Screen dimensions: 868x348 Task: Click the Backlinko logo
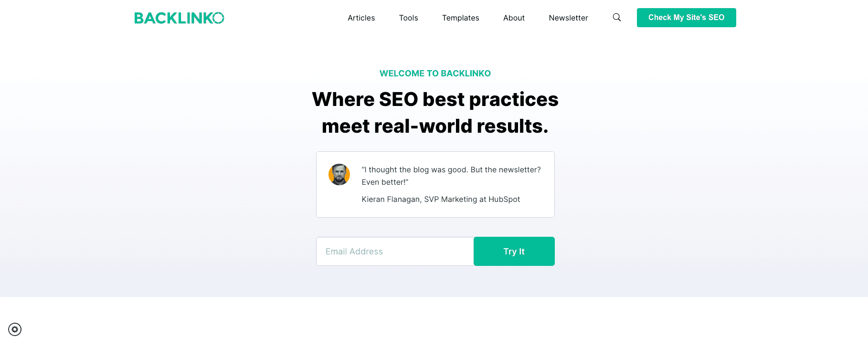179,18
